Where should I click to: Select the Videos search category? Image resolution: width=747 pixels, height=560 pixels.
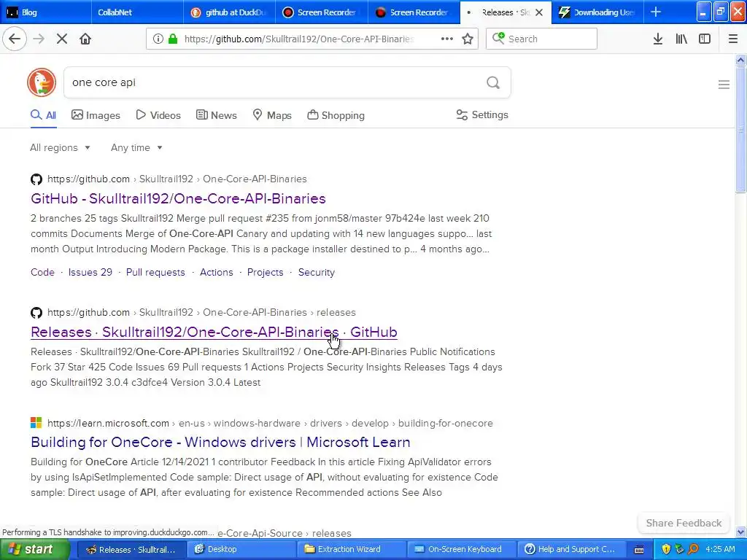point(158,115)
